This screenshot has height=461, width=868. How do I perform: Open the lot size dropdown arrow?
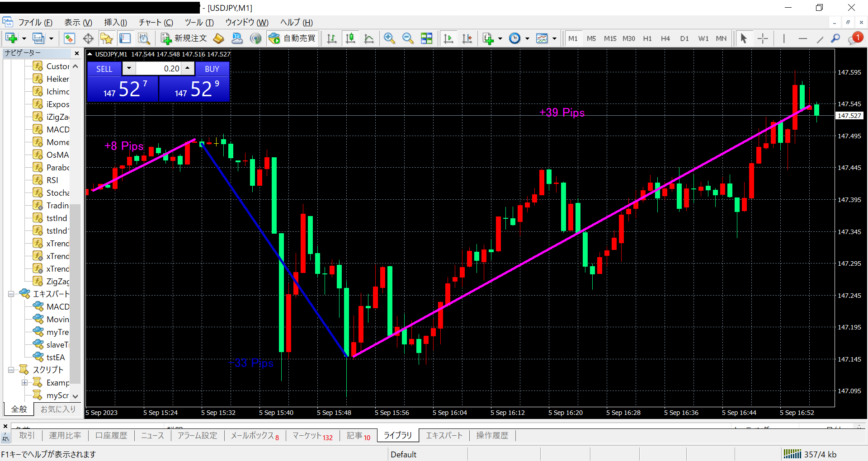tap(129, 69)
